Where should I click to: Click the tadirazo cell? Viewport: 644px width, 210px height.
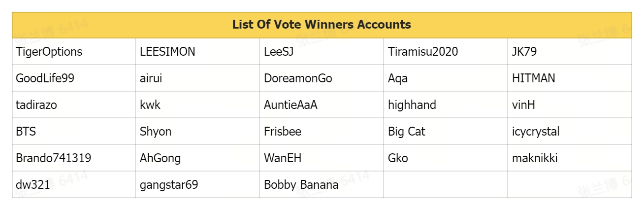(x=36, y=105)
